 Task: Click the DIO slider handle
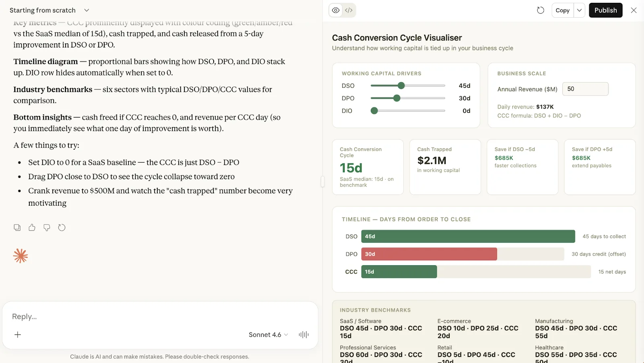[x=374, y=110]
